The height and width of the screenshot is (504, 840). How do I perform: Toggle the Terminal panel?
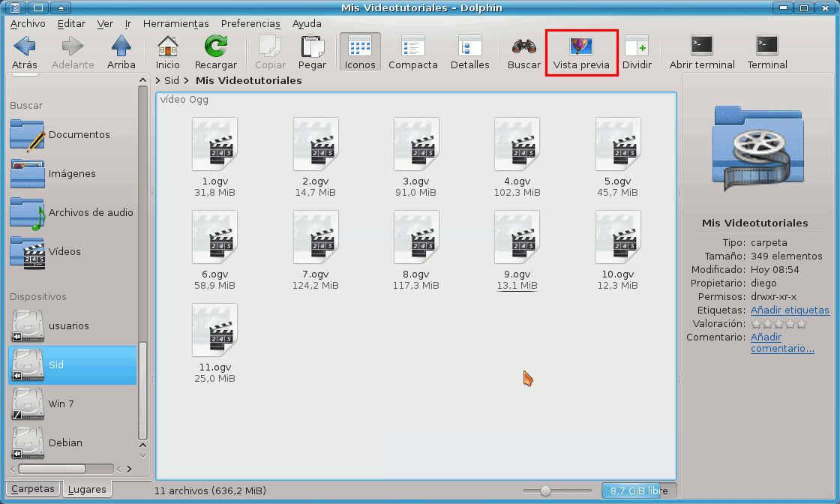point(767,52)
